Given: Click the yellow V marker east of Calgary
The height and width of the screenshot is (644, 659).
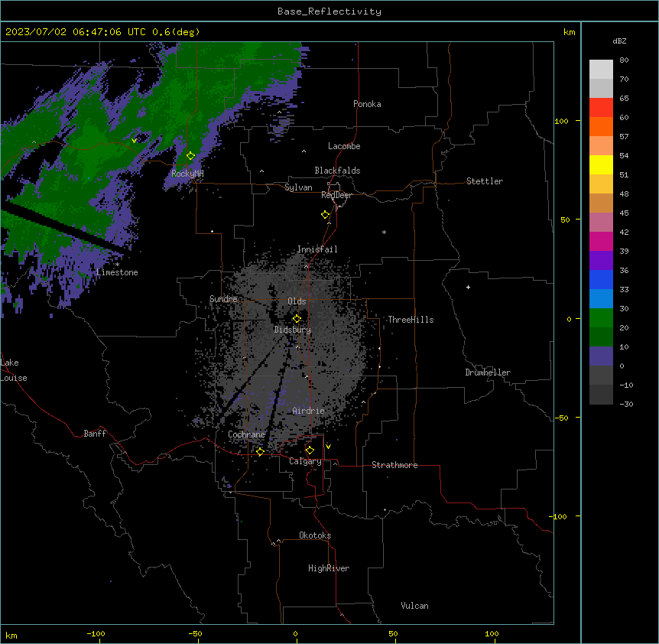Looking at the screenshot, I should [328, 447].
